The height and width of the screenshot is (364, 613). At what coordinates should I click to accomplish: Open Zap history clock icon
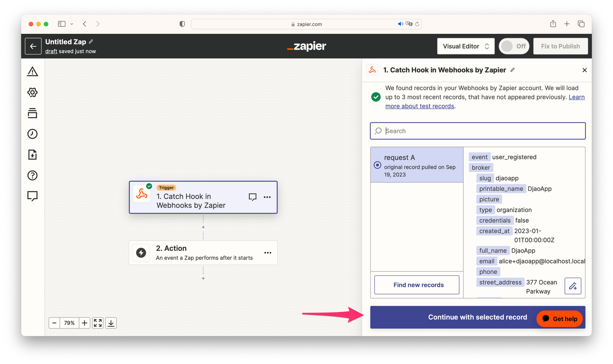point(32,134)
